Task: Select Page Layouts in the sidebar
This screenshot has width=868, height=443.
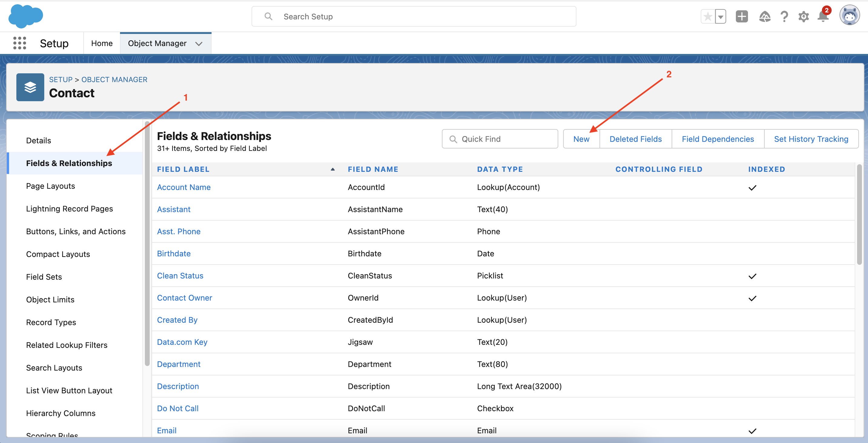Action: 50,186
